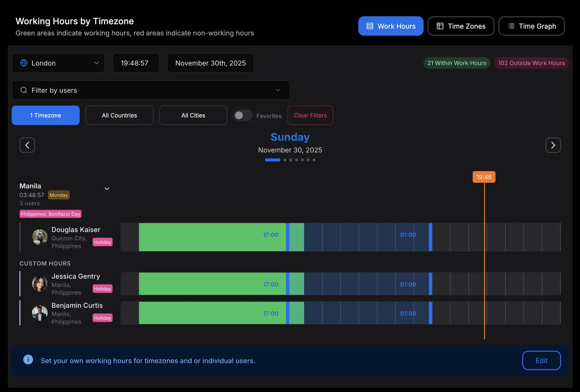580x392 pixels.
Task: Click Douglas Kaiser's green working hours bar
Action: [x=212, y=237]
